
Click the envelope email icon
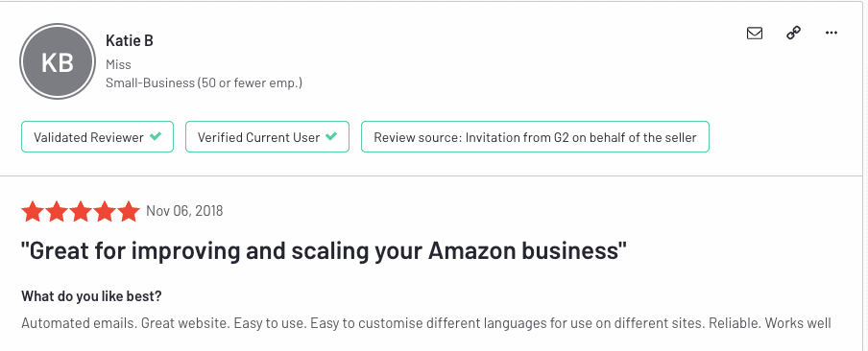pos(755,34)
